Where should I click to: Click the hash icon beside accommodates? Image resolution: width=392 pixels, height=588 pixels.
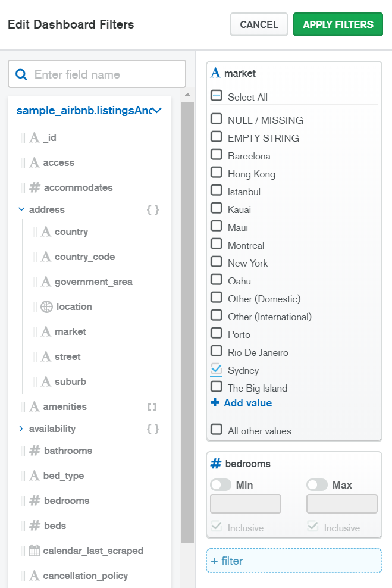35,187
